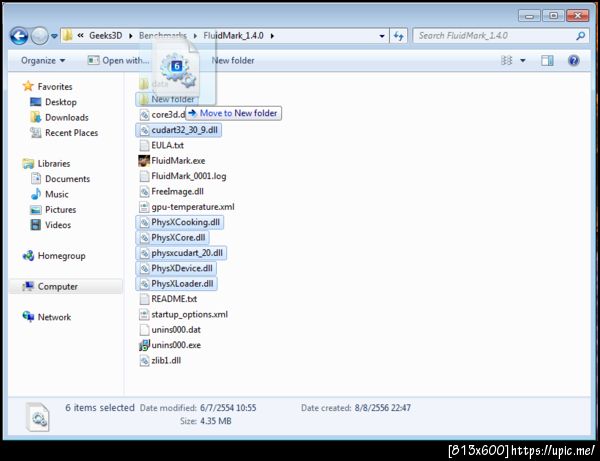This screenshot has width=600, height=461.
Task: Expand the arrow after Geeks3D breadcrumb
Action: click(x=130, y=36)
